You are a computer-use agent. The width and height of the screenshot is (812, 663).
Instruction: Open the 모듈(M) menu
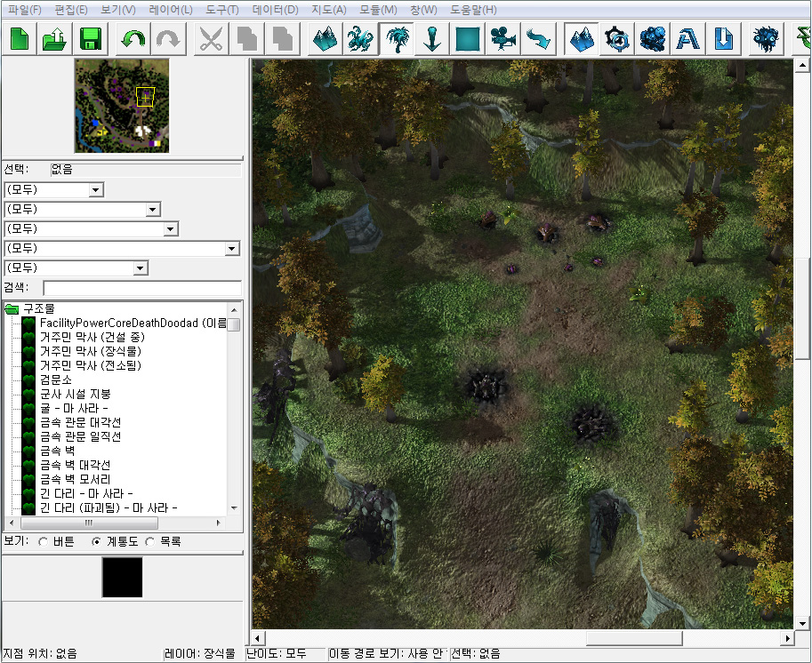(379, 10)
